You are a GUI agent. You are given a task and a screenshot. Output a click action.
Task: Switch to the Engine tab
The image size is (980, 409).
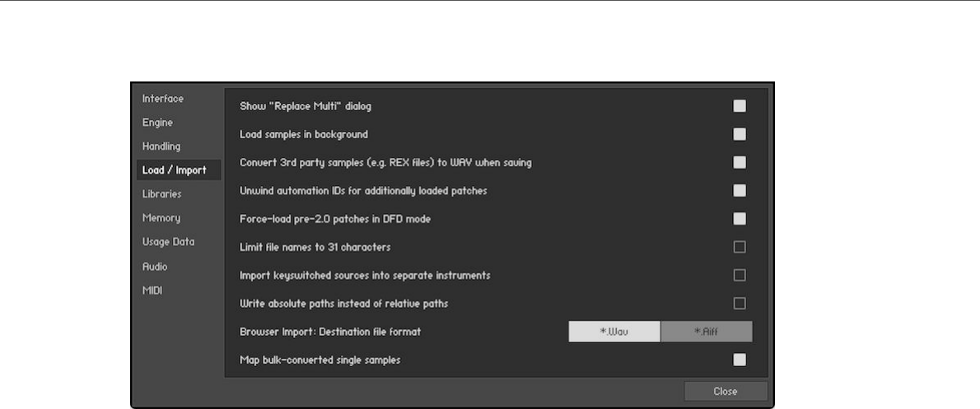[158, 123]
